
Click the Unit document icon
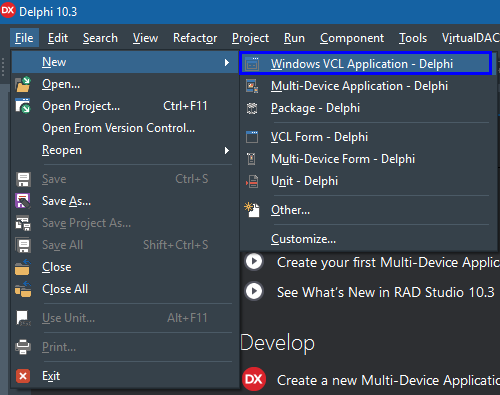tap(252, 181)
